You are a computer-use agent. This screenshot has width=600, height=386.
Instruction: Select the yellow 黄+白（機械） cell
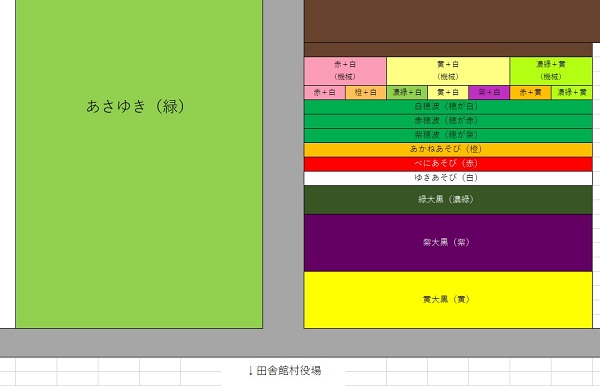(448, 71)
